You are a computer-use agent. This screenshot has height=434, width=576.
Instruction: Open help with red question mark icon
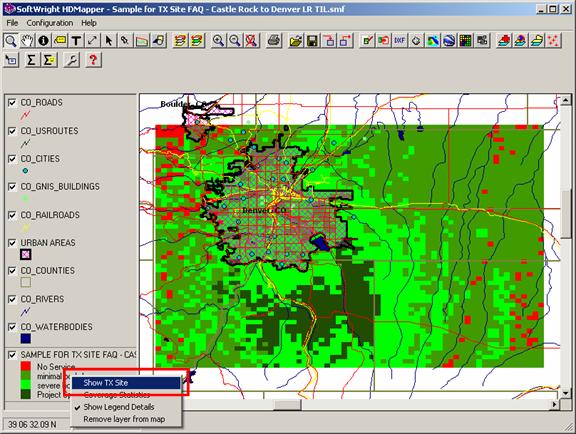(x=93, y=60)
